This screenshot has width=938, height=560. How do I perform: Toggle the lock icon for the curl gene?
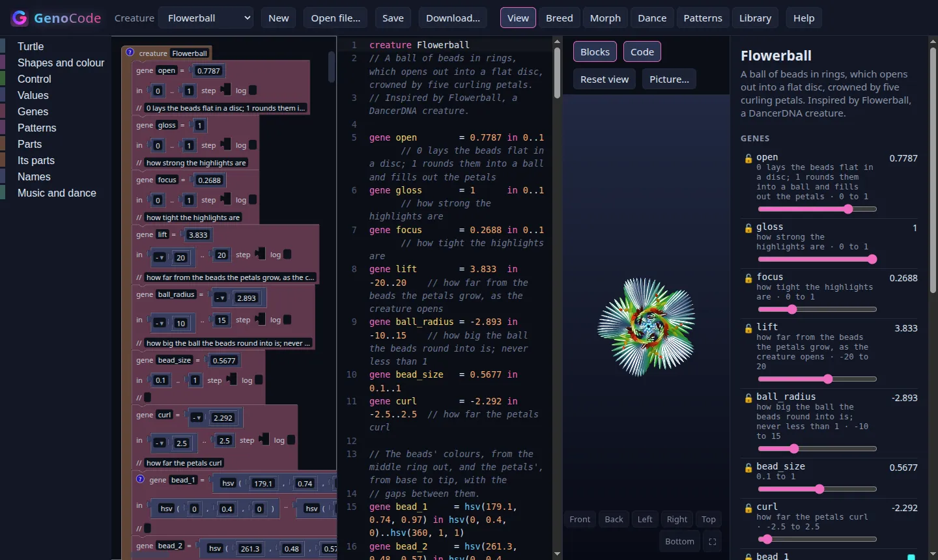tap(748, 508)
